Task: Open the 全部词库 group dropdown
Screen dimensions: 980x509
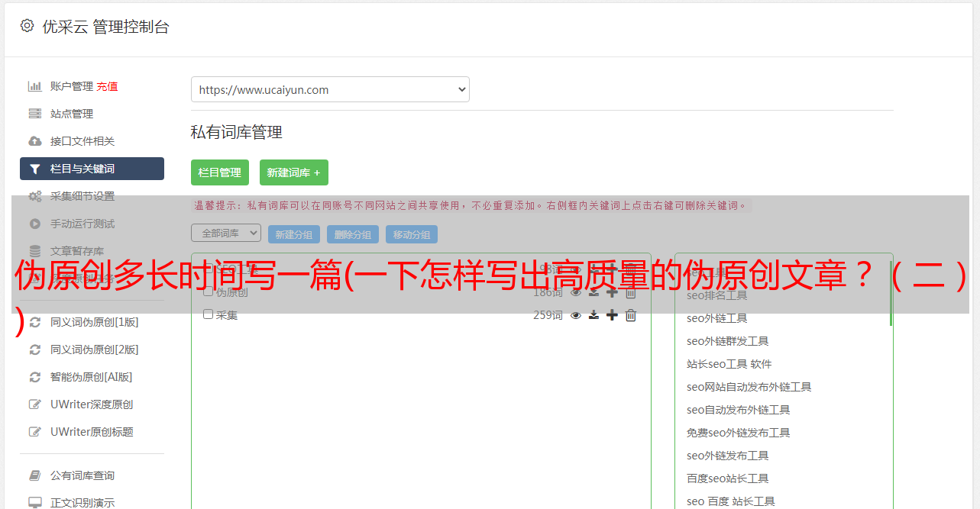Action: click(226, 234)
